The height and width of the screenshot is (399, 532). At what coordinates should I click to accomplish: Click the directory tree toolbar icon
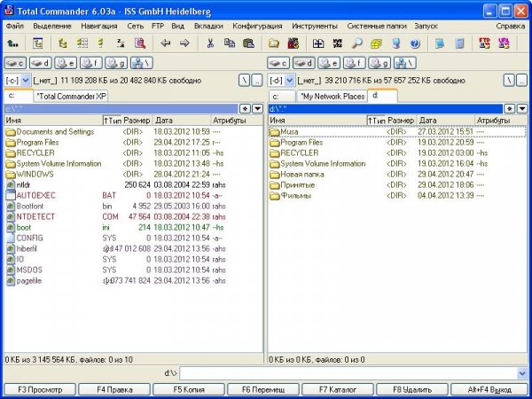37,43
